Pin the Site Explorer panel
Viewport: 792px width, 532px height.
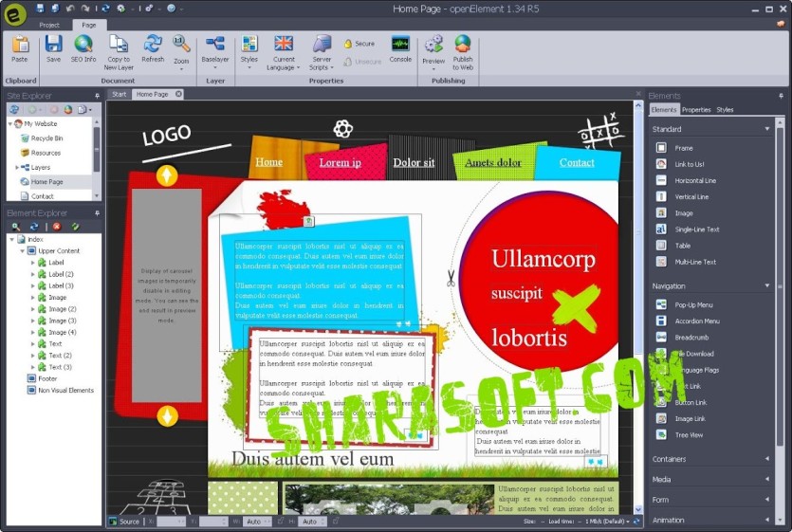[97, 96]
